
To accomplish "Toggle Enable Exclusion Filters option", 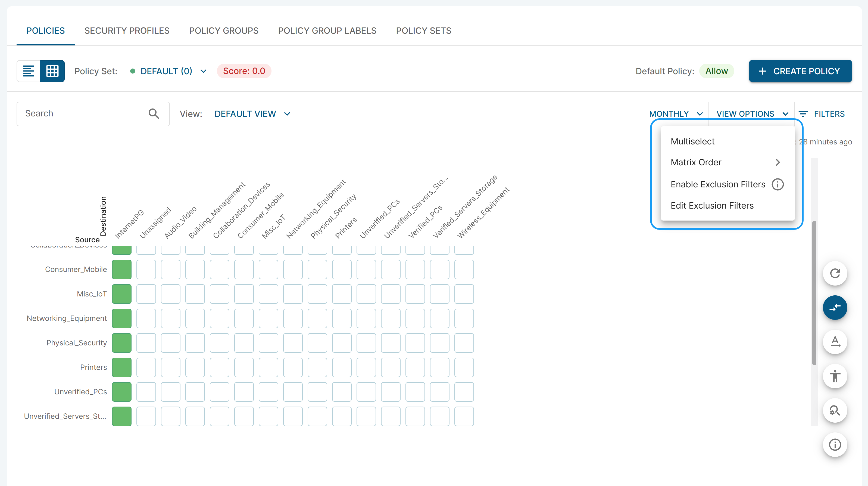I will 718,184.
